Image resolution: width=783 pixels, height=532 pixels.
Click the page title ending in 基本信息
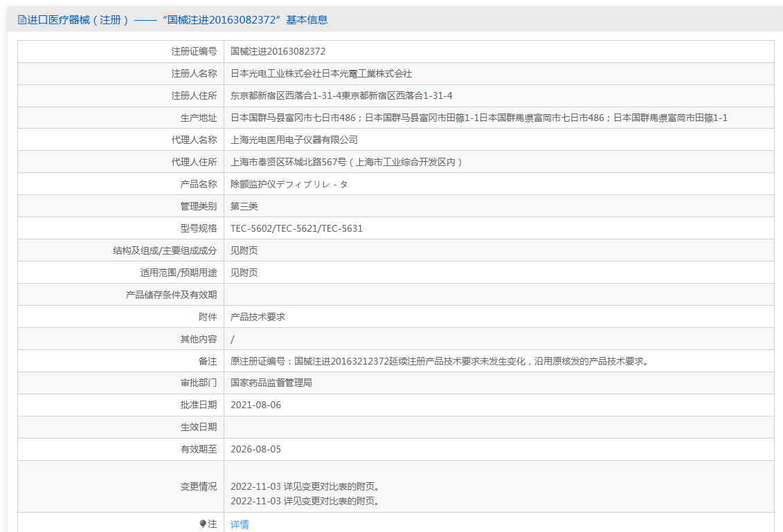point(177,20)
